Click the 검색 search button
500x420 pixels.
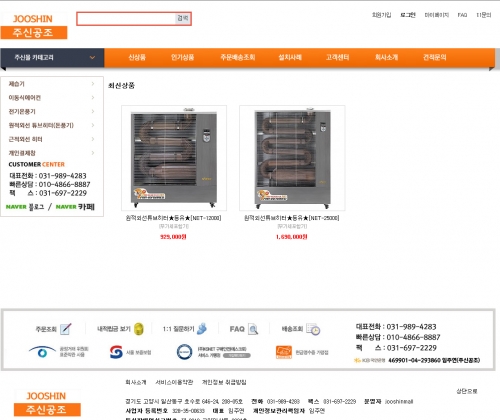click(183, 18)
